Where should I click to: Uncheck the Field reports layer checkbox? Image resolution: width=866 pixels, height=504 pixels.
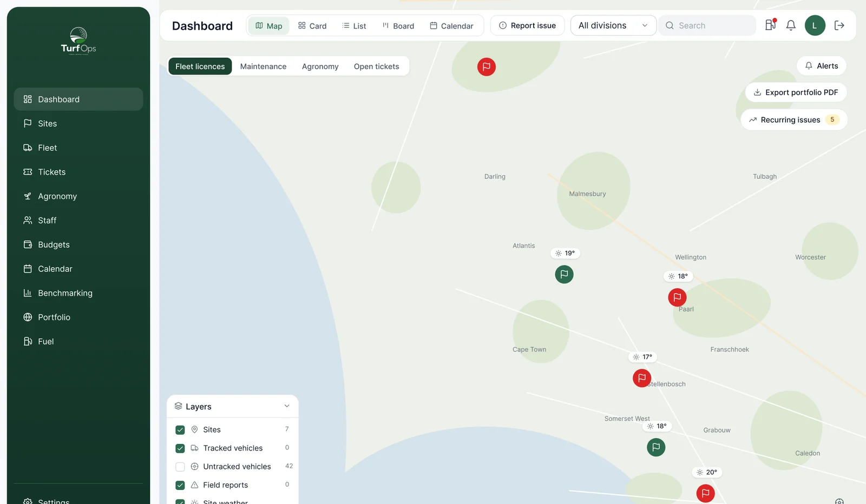(x=180, y=485)
